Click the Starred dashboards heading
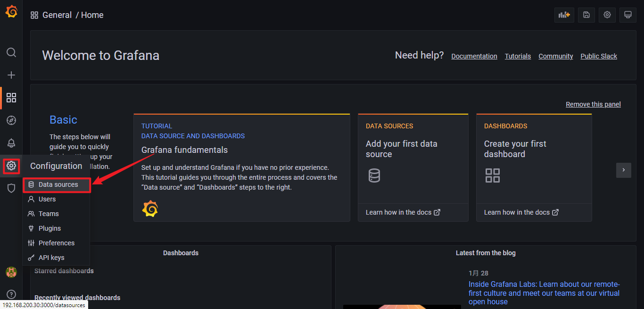644x309 pixels. click(x=64, y=271)
